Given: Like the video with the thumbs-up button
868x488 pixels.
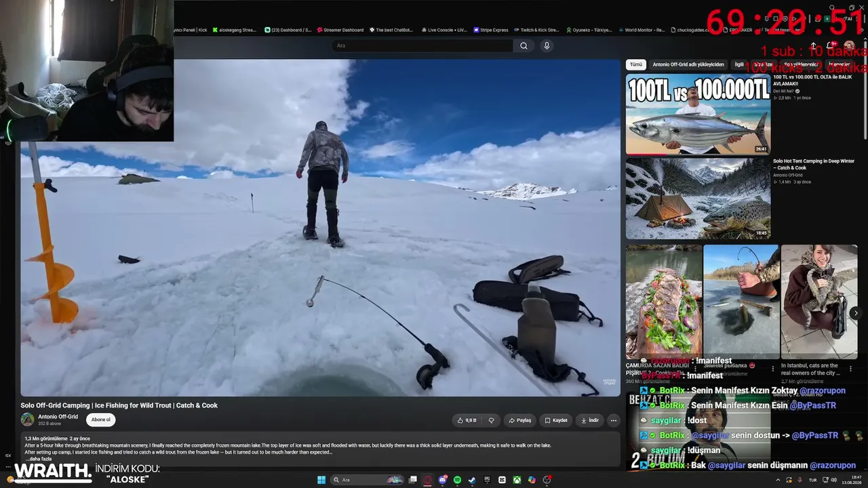Looking at the screenshot, I should pos(467,420).
